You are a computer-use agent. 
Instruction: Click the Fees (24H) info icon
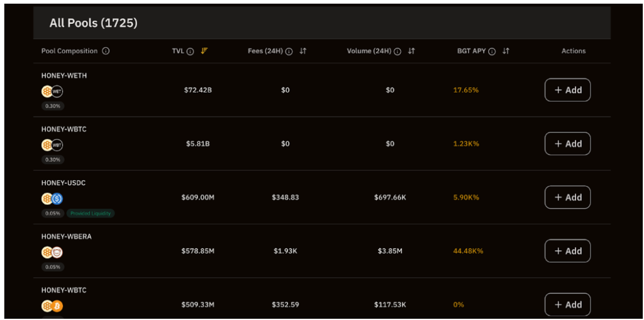click(289, 52)
